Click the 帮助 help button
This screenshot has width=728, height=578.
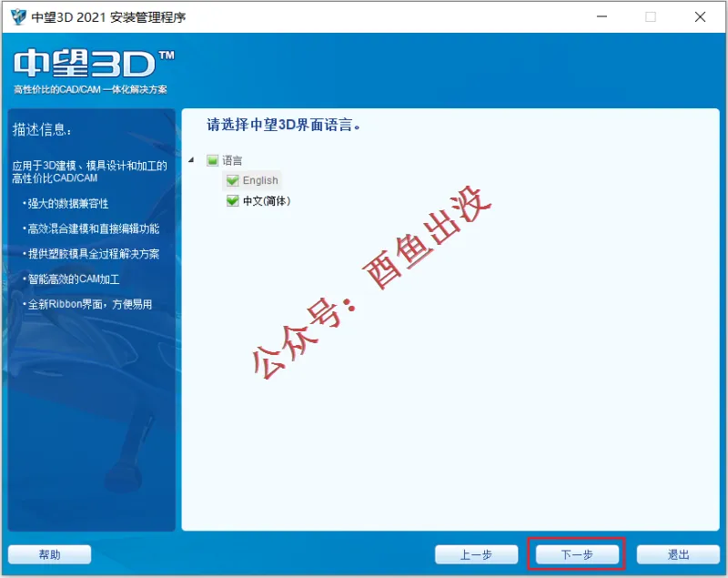tap(50, 554)
